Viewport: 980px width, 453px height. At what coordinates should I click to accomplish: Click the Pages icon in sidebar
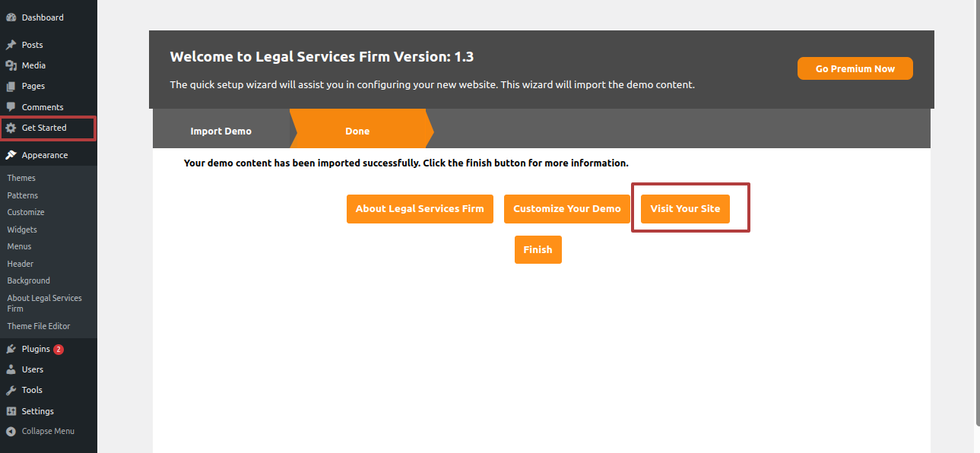pyautogui.click(x=11, y=86)
